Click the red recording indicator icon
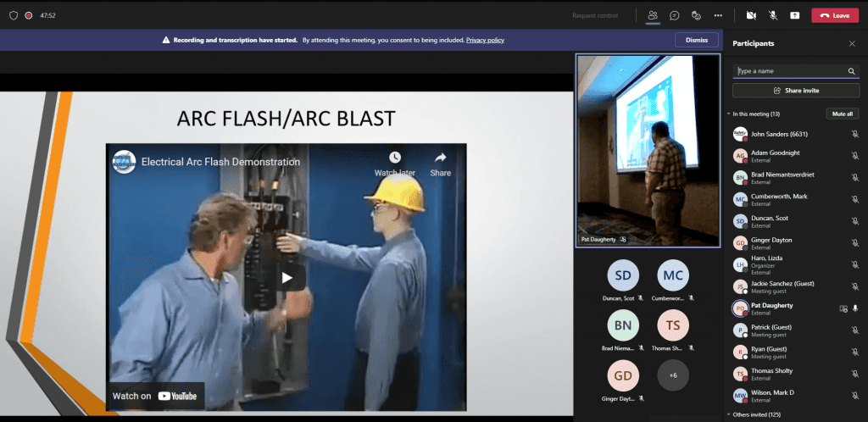This screenshot has width=868, height=422. 29,15
